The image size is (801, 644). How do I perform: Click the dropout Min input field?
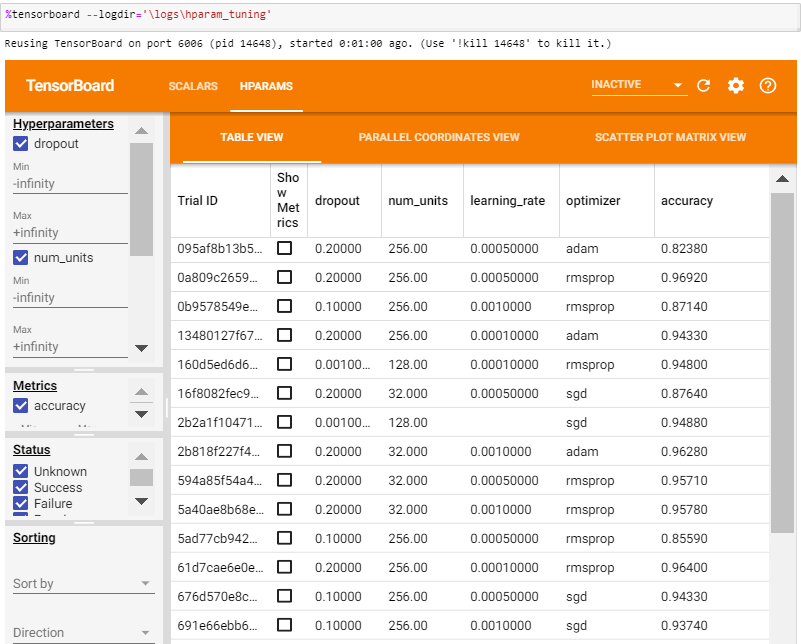pyautogui.click(x=70, y=184)
